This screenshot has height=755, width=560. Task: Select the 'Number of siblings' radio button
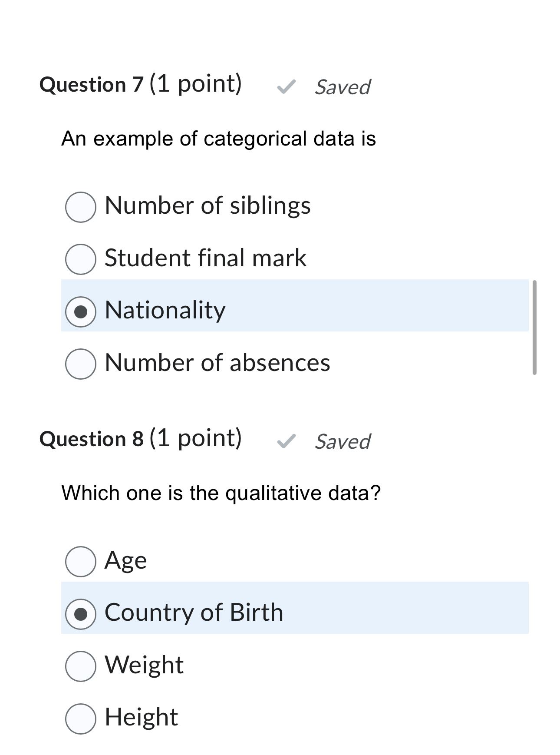pyautogui.click(x=81, y=207)
